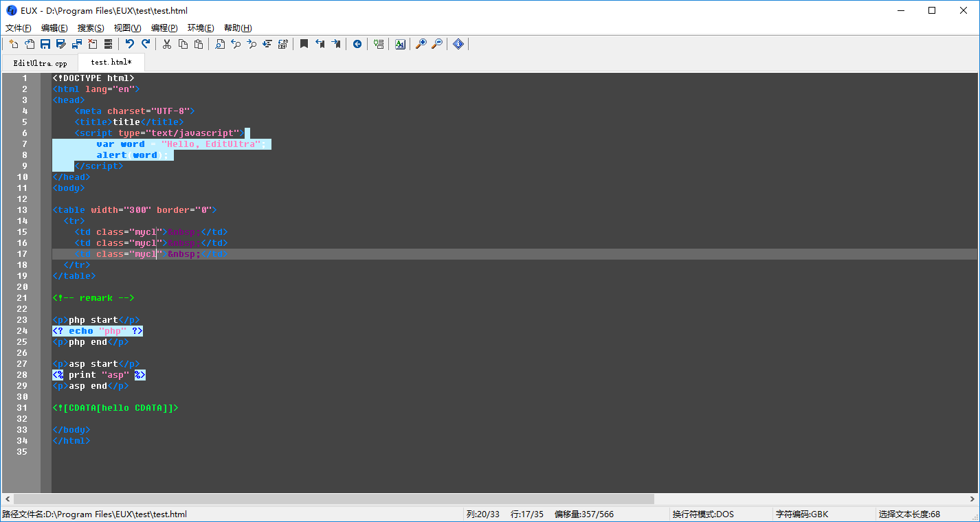Click the blue navigate-back circle icon
Screen dimensions: 980x522
[357, 44]
